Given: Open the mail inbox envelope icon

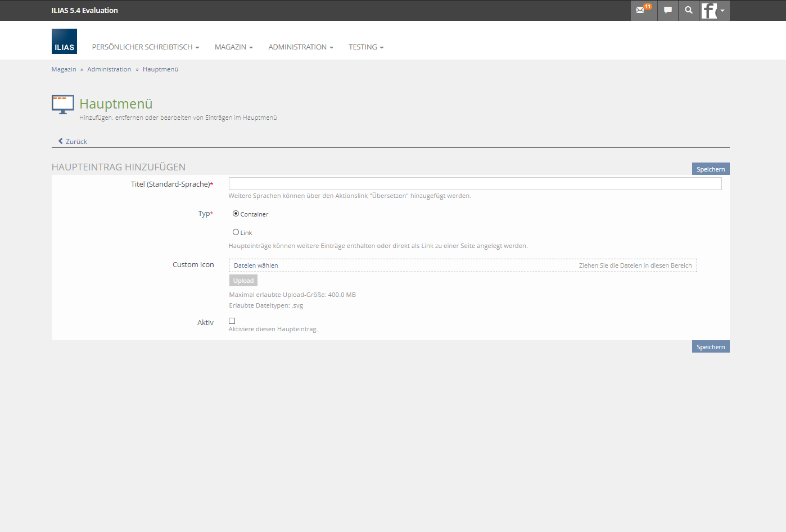Looking at the screenshot, I should (640, 10).
